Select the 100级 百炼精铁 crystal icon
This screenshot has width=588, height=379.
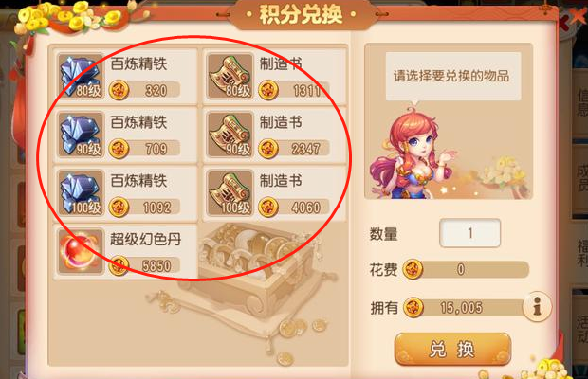[81, 193]
